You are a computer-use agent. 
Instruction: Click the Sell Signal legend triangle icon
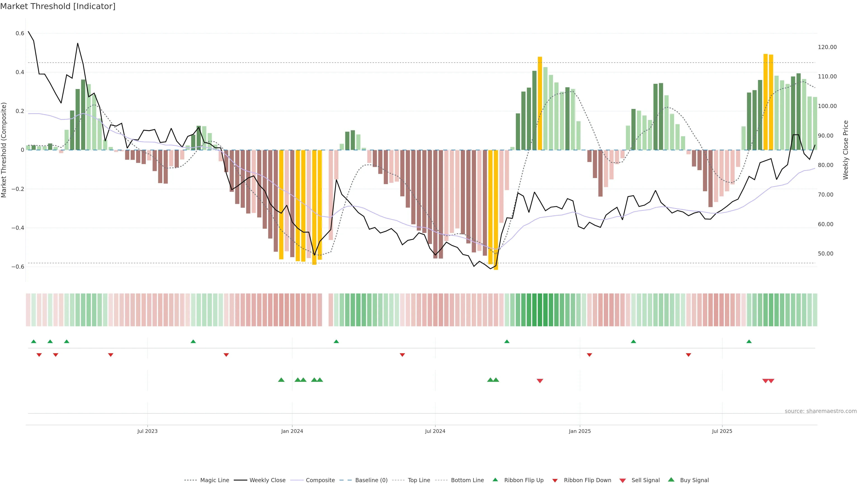click(x=622, y=480)
